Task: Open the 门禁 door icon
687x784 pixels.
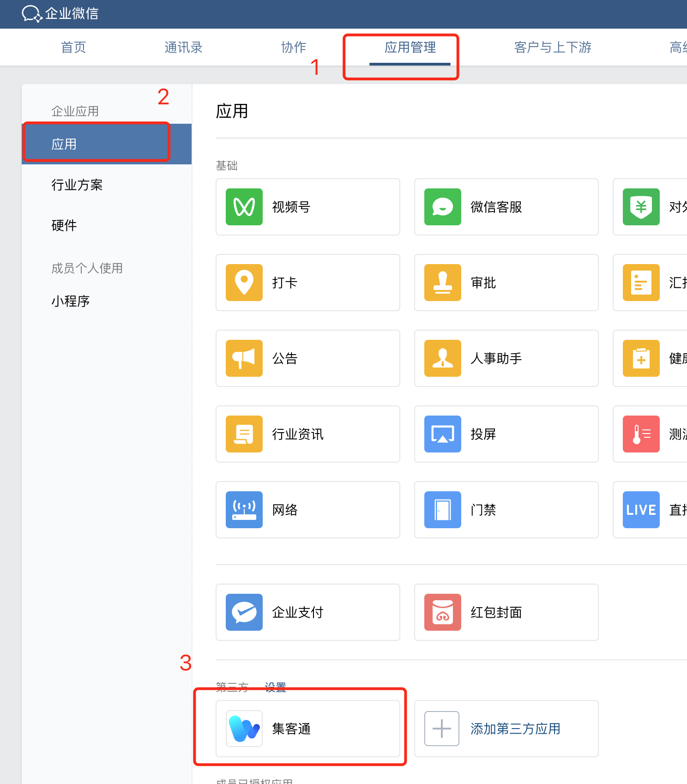Action: click(x=443, y=510)
